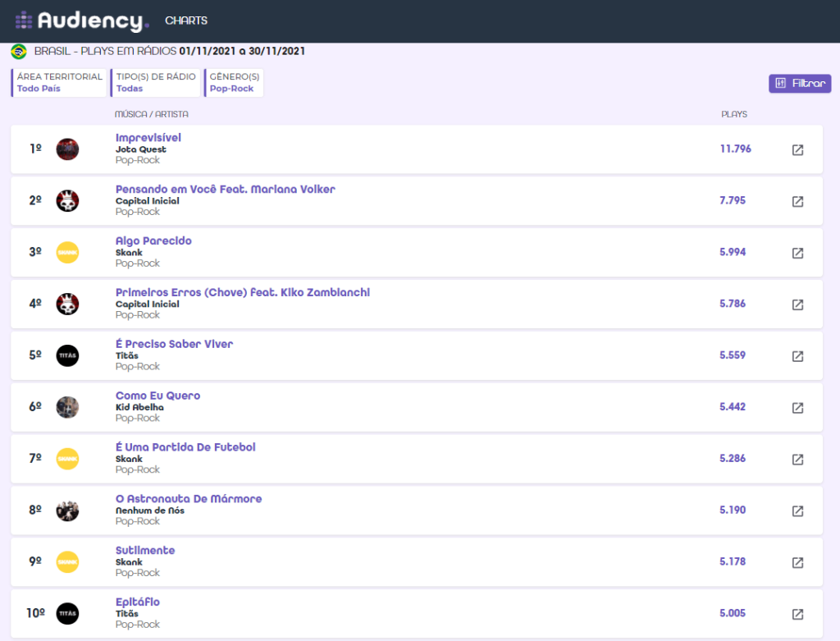Click the PLAYS column header
Viewport: 840px width, 641px height.
click(734, 114)
